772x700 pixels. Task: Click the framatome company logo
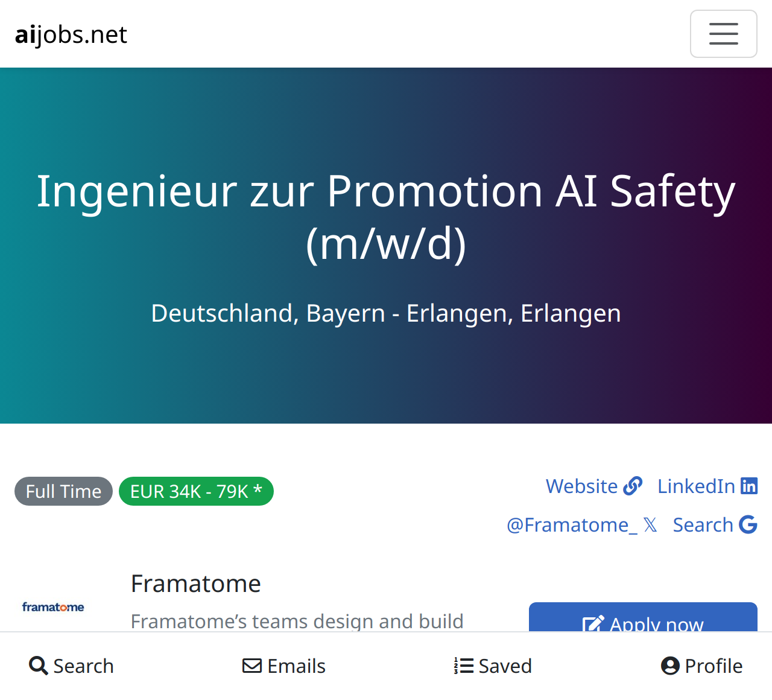pos(53,607)
